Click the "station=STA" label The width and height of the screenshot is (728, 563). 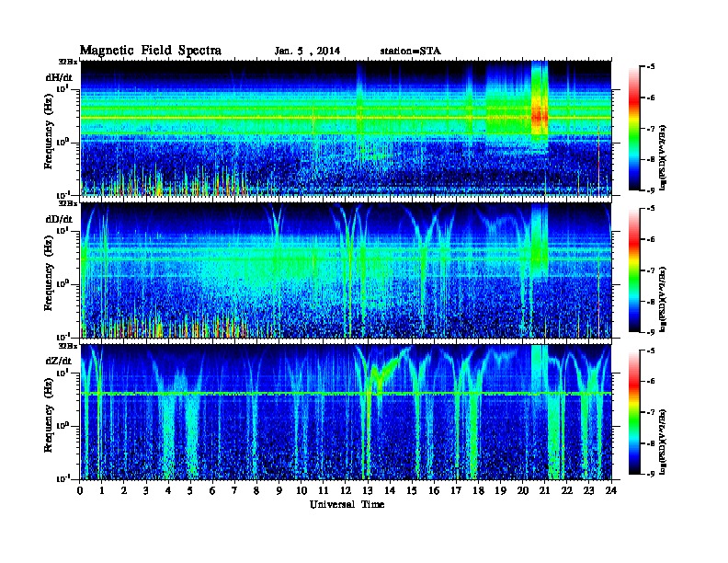pos(411,52)
